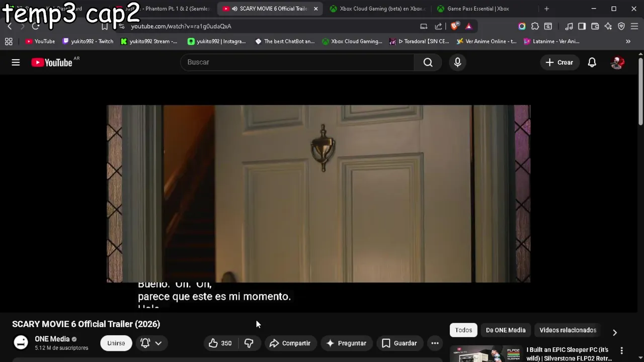Screen dimensions: 644x362
Task: Open yukito992 Stream bookmark
Action: [x=149, y=41]
